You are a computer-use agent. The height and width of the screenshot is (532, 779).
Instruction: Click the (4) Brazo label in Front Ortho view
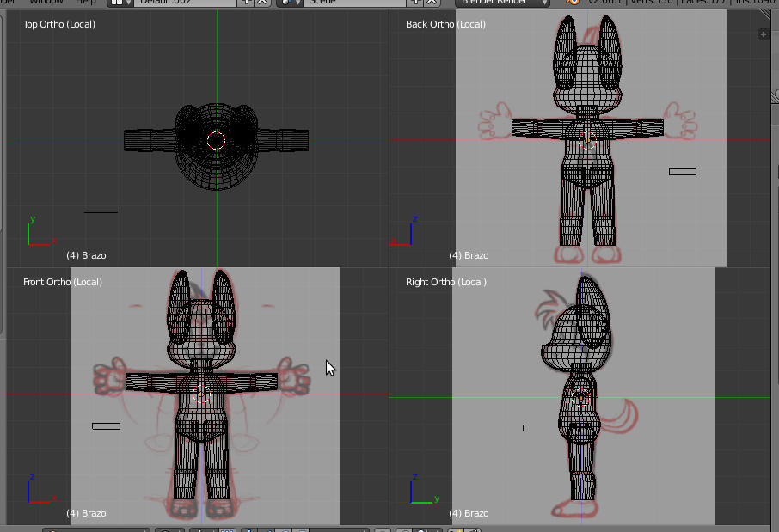click(87, 513)
